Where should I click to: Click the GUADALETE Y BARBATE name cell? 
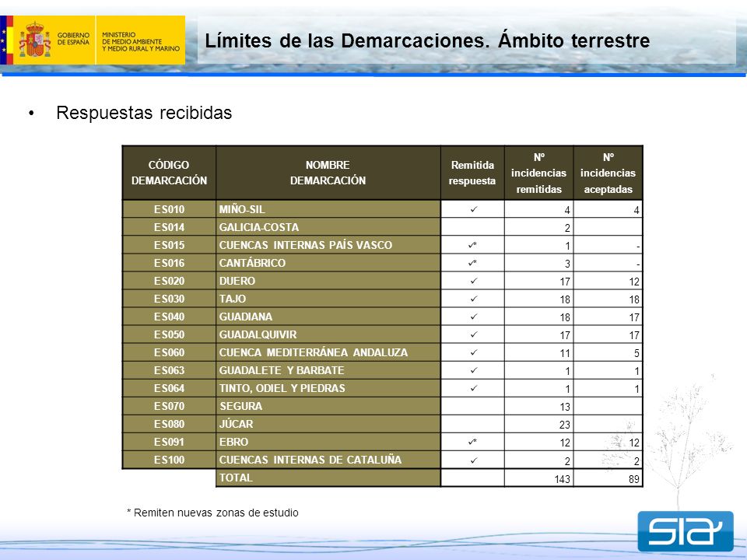pyautogui.click(x=328, y=370)
